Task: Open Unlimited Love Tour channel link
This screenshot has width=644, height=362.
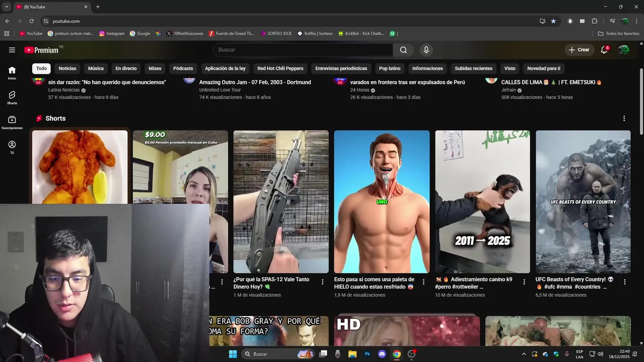Action: [220, 90]
